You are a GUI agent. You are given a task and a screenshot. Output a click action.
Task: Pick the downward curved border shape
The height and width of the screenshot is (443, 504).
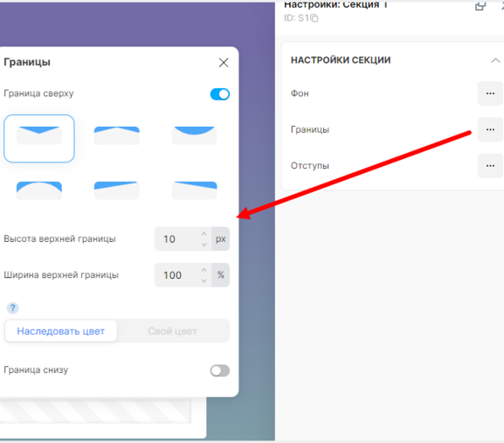pos(194,135)
